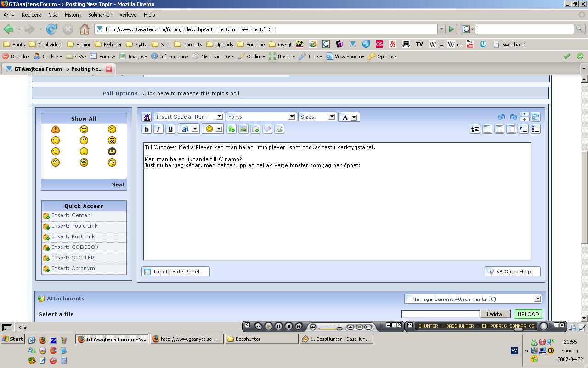Click the wrap in quote tags icon

coord(267,129)
